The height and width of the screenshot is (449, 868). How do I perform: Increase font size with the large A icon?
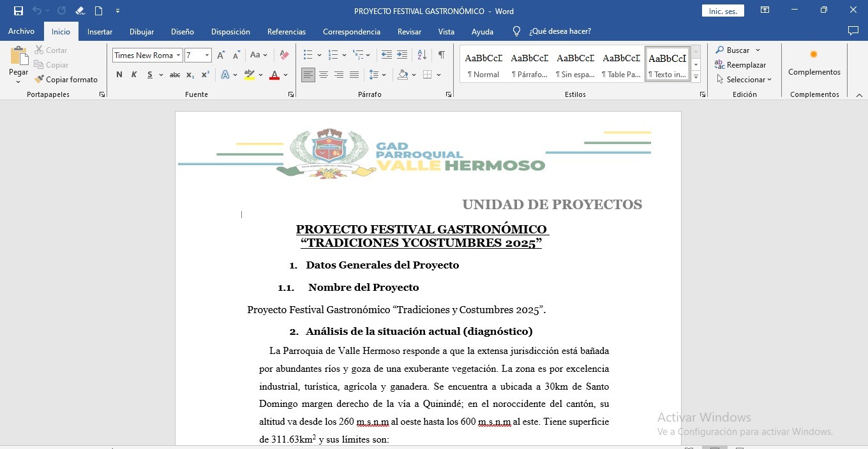[x=221, y=55]
